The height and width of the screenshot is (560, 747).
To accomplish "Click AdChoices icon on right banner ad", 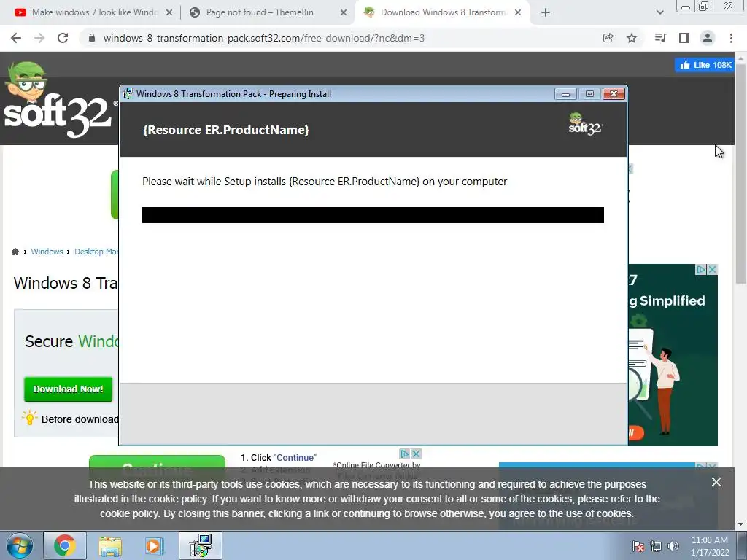I will click(701, 270).
